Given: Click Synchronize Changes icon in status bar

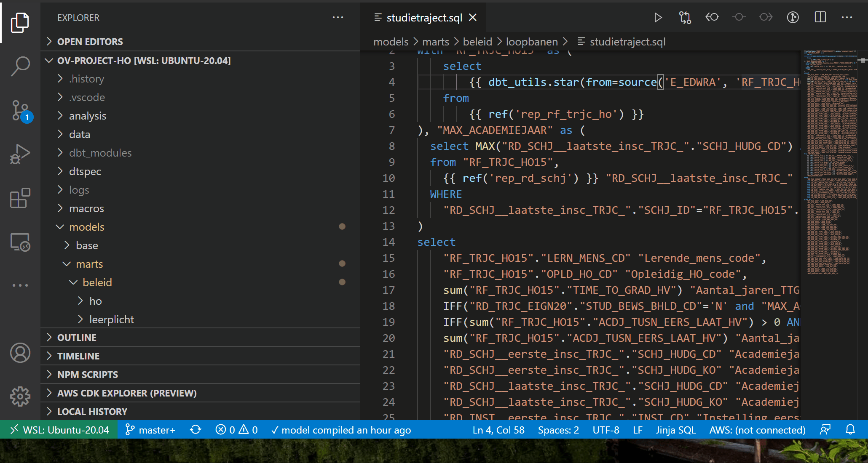Looking at the screenshot, I should pyautogui.click(x=196, y=430).
